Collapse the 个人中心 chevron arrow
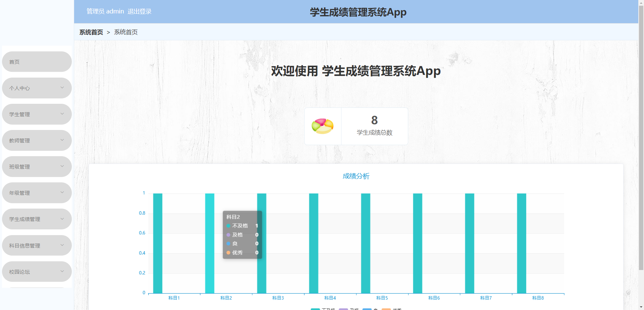644x310 pixels. pos(62,88)
